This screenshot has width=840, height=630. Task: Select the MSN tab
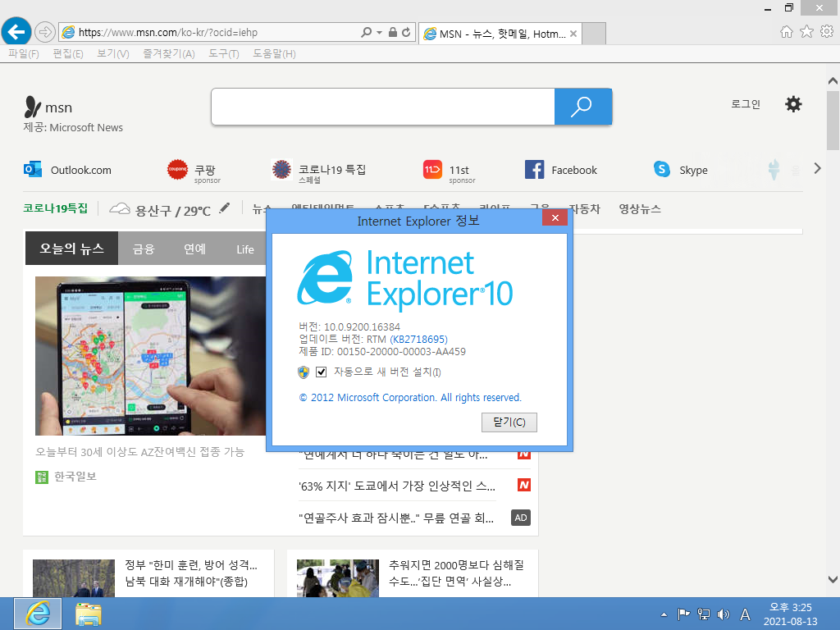(x=500, y=34)
